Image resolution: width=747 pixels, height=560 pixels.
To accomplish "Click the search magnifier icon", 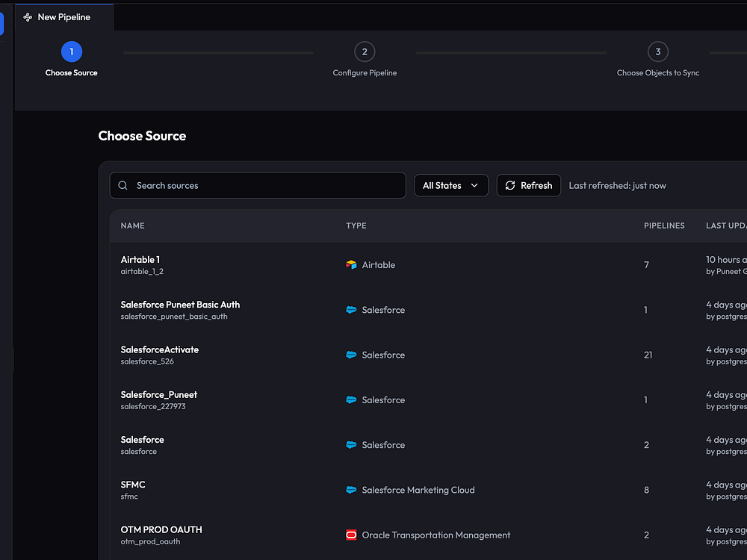I will click(123, 186).
